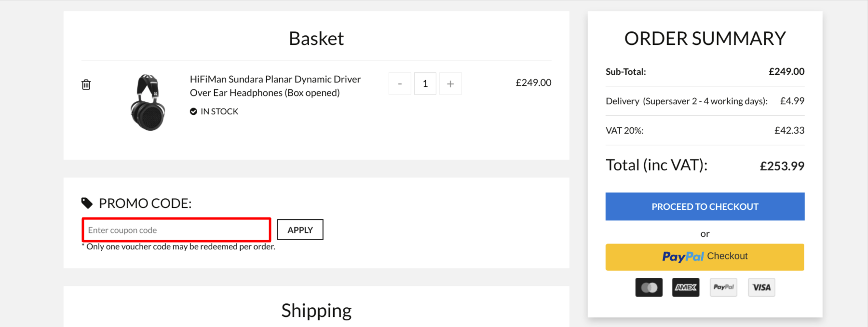
Task: Apply the coupon with the APPLY button
Action: (x=300, y=230)
